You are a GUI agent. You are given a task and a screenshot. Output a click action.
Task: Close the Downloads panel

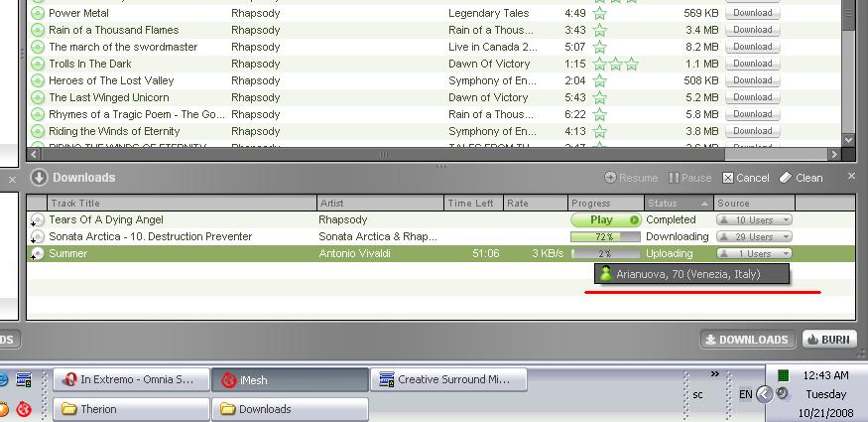coord(851,176)
